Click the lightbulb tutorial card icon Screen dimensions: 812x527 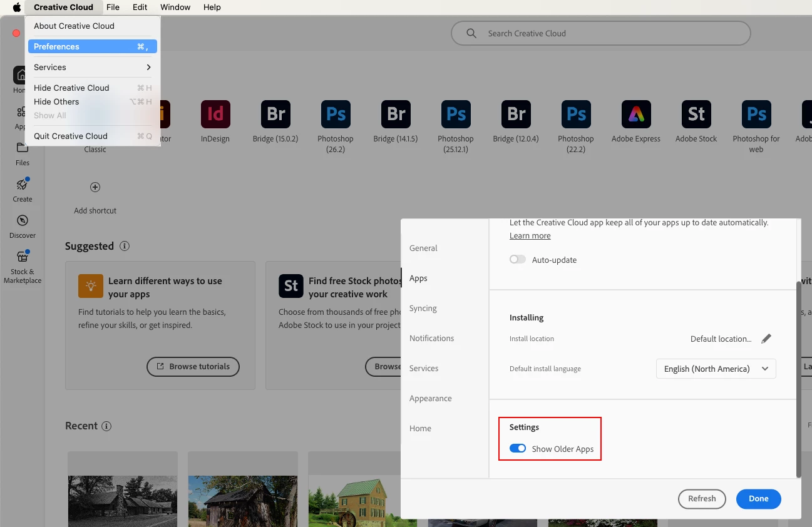coord(91,286)
